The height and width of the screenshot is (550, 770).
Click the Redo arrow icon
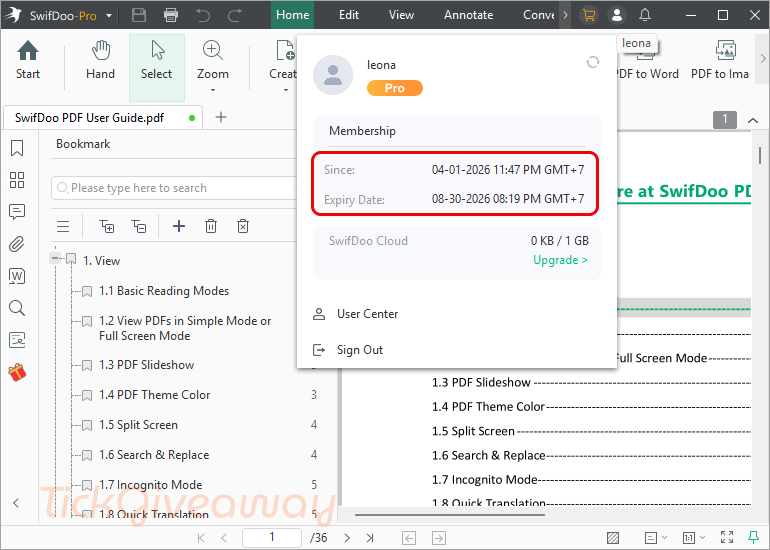(x=235, y=15)
